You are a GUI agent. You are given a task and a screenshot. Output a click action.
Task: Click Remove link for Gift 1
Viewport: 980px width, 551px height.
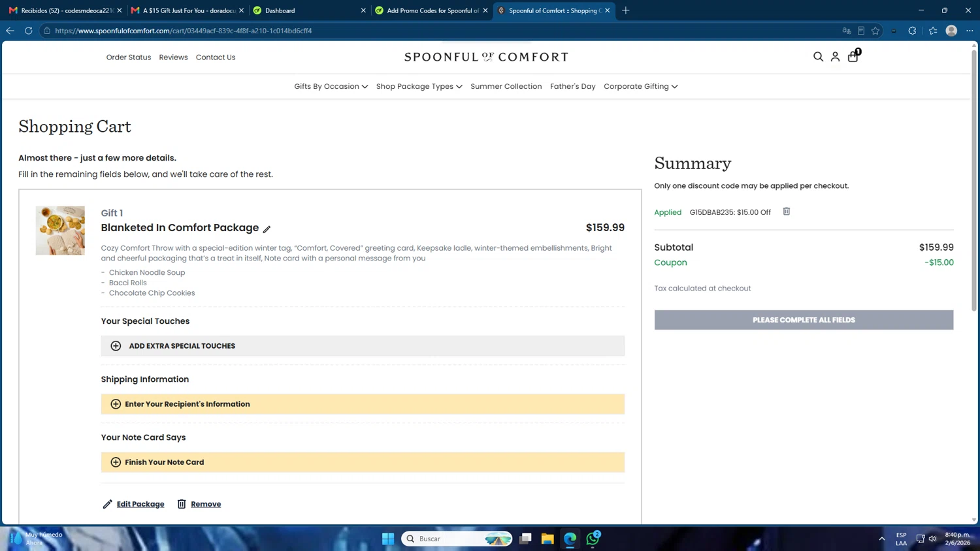tap(206, 504)
